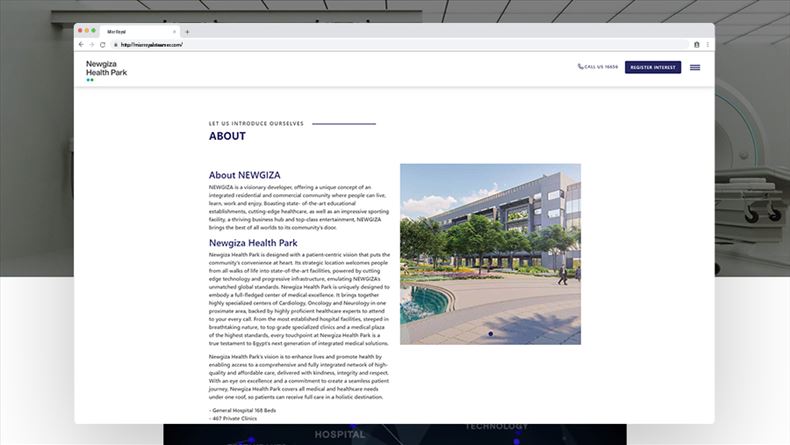
Task: Click the Register Interest button
Action: 653,67
